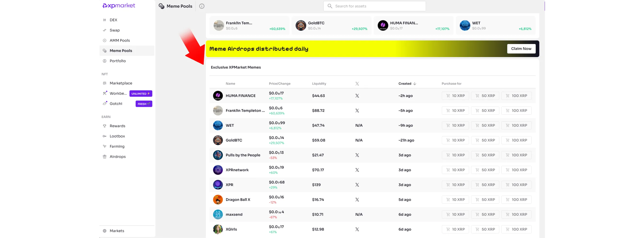Open Portfolio from the sidebar

tap(117, 61)
